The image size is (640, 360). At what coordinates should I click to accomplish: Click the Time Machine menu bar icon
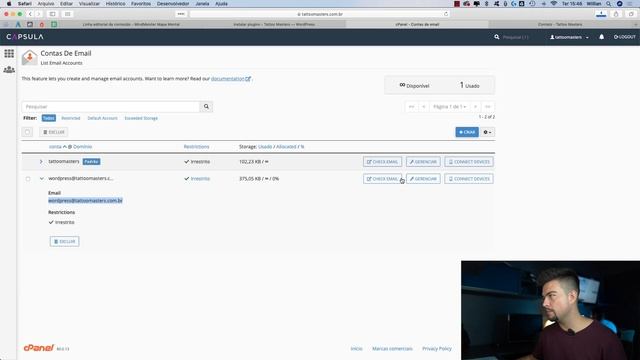(x=532, y=4)
